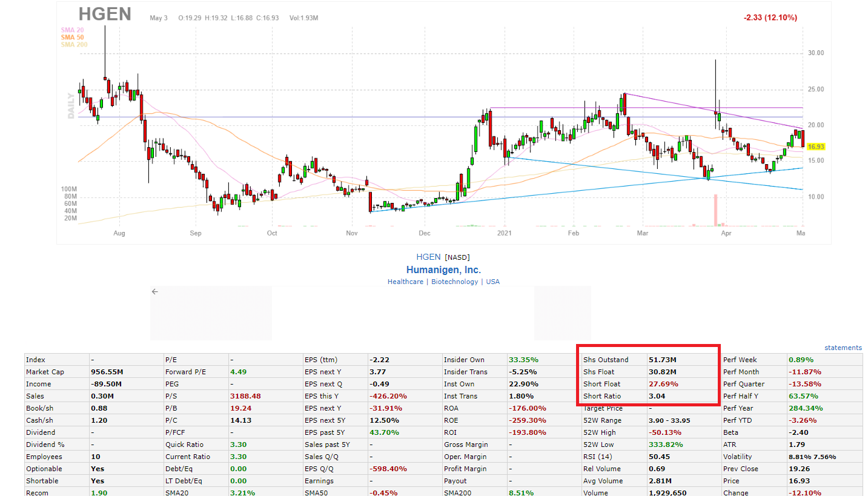Click the EPS next 5Y value 12.50%
The width and height of the screenshot is (868, 496).
[x=384, y=420]
